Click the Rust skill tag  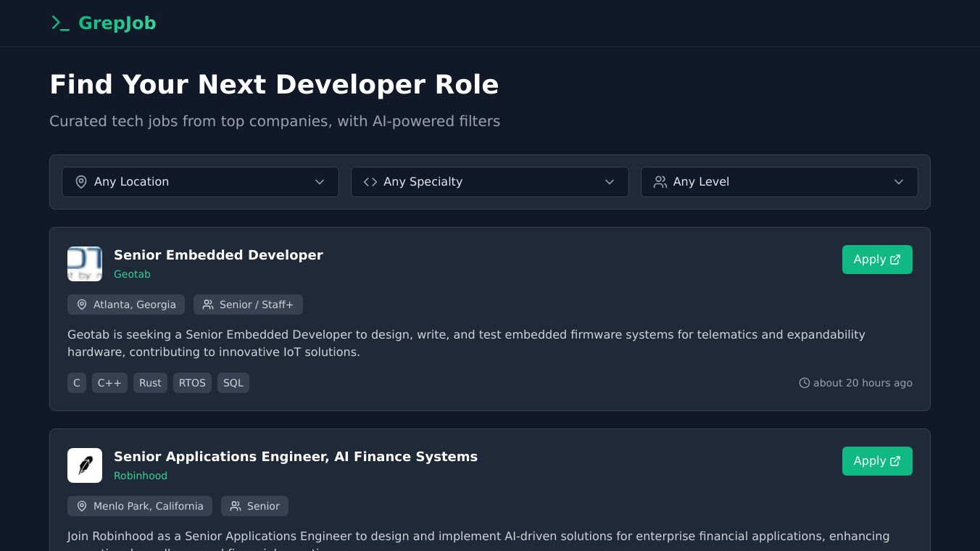(150, 383)
